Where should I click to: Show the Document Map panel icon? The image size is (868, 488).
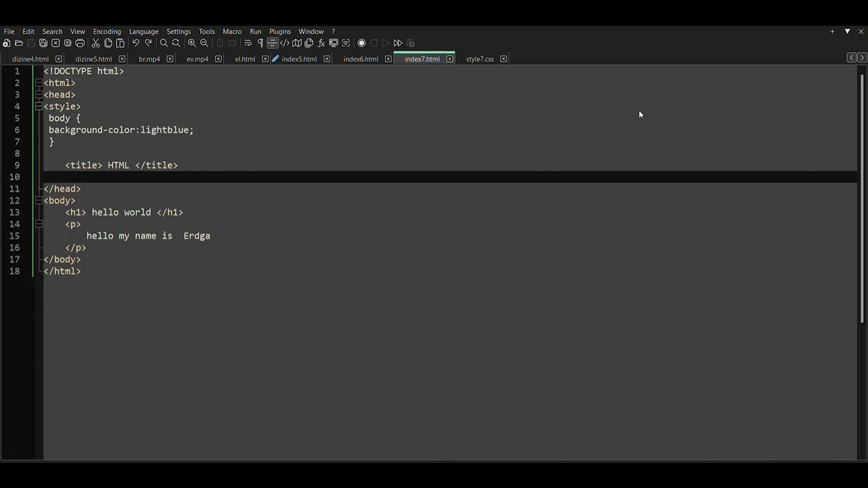297,43
